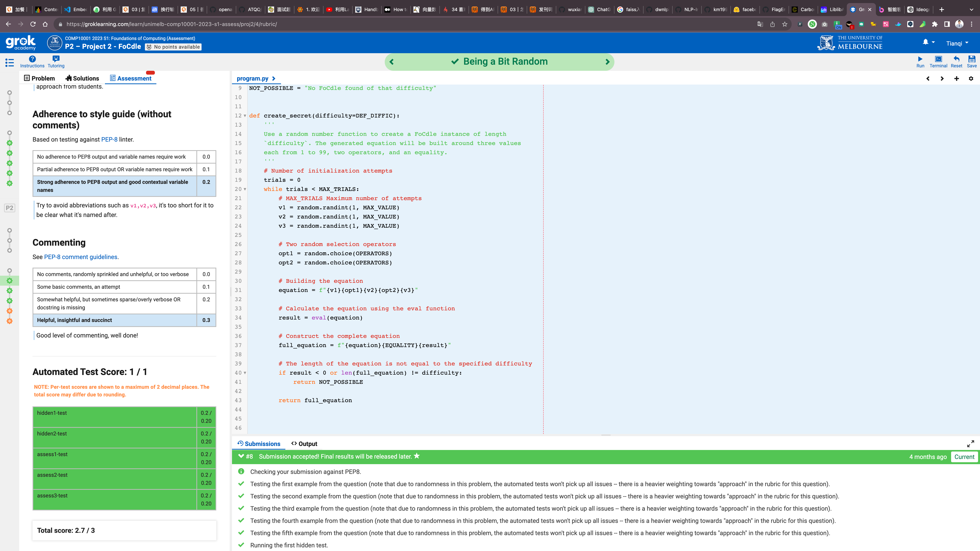The image size is (980, 551).
Task: Fold the if block at line 40
Action: coord(245,373)
